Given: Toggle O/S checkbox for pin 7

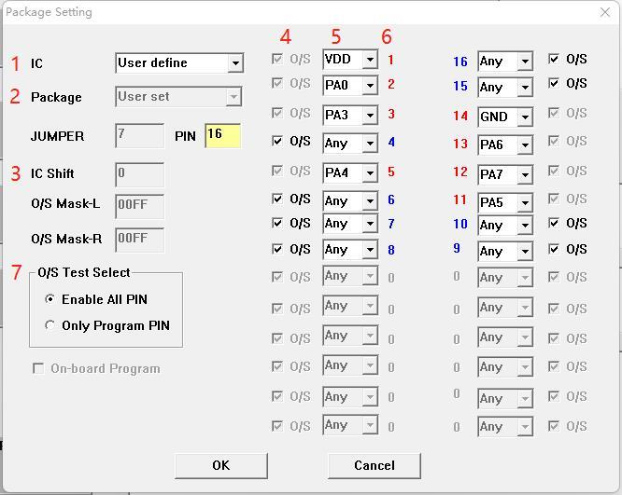Looking at the screenshot, I should tap(277, 223).
